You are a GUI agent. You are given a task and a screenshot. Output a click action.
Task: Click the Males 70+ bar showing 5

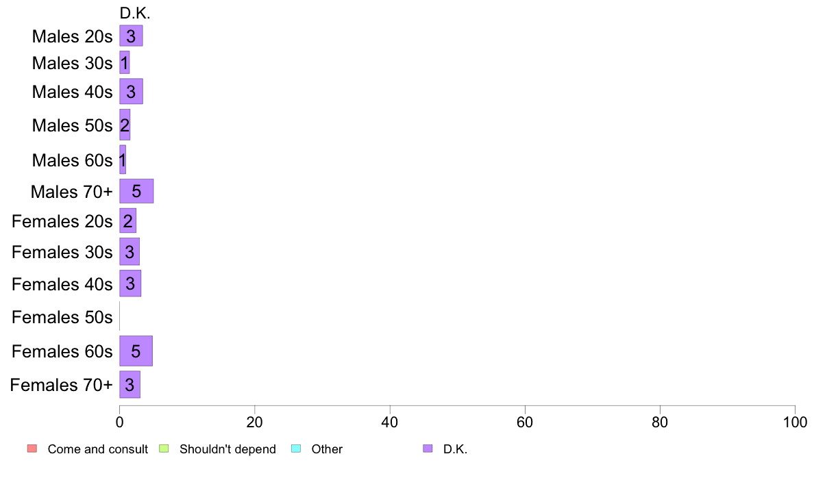[136, 191]
